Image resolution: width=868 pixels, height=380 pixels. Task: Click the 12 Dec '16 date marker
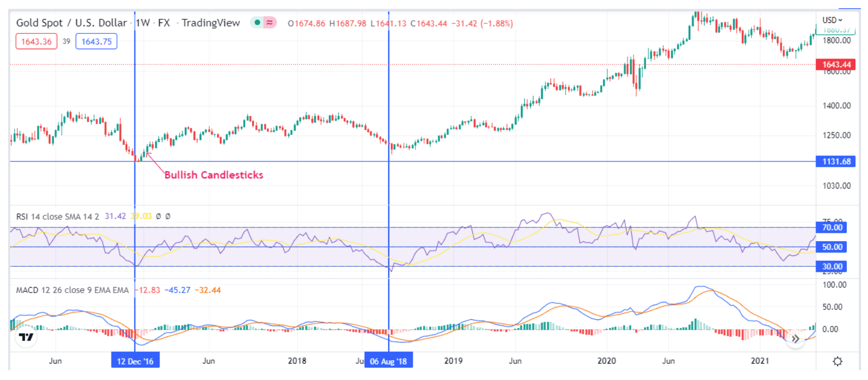(135, 361)
